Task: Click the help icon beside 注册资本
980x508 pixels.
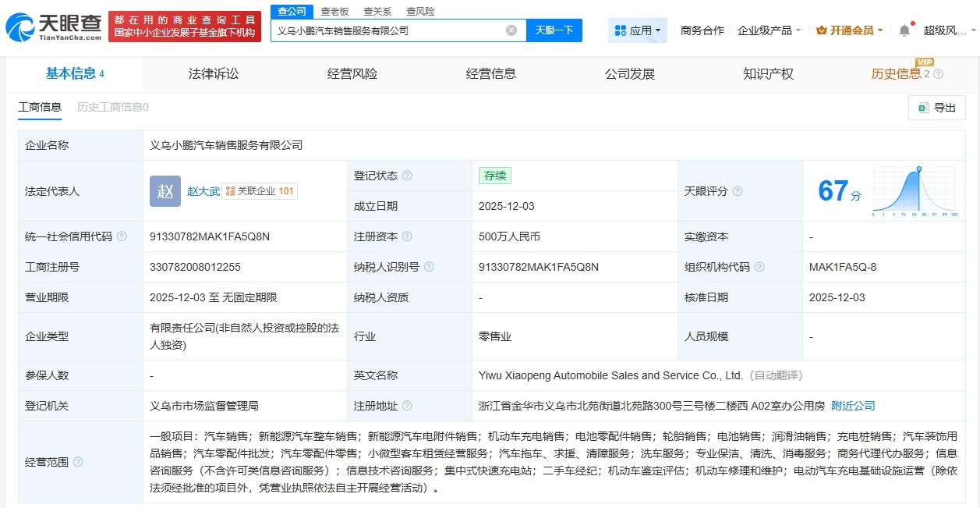Action: pyautogui.click(x=409, y=236)
